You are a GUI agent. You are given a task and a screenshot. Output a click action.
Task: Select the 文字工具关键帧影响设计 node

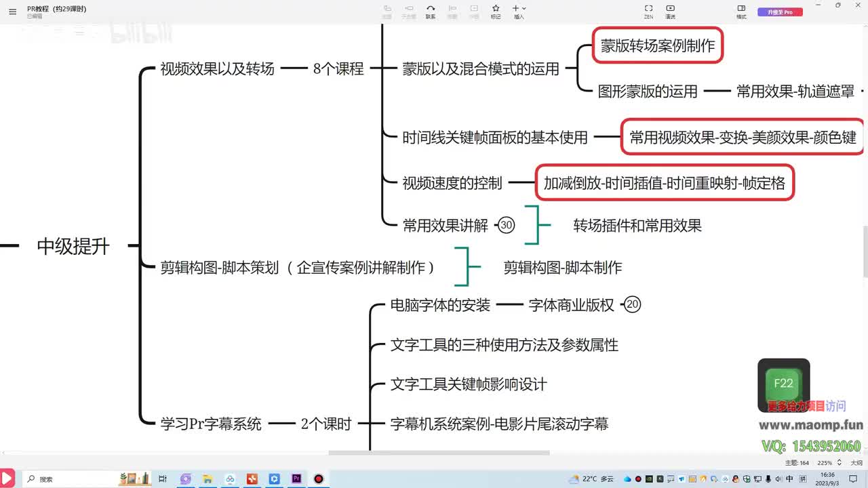point(469,384)
